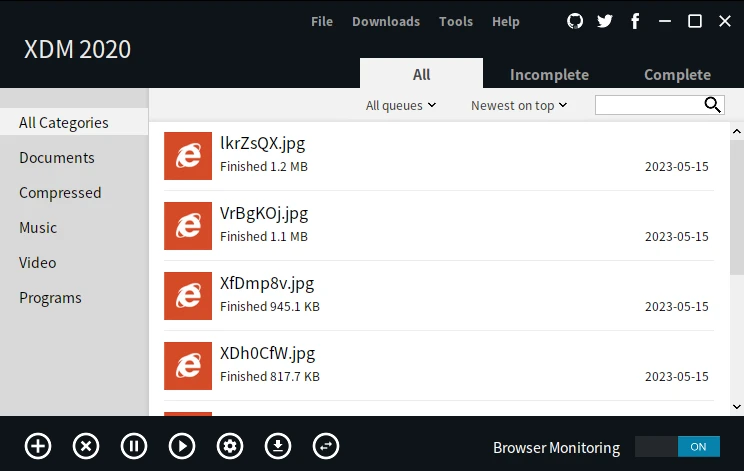Resume the download with the play icon
This screenshot has width=744, height=471.
click(x=182, y=446)
